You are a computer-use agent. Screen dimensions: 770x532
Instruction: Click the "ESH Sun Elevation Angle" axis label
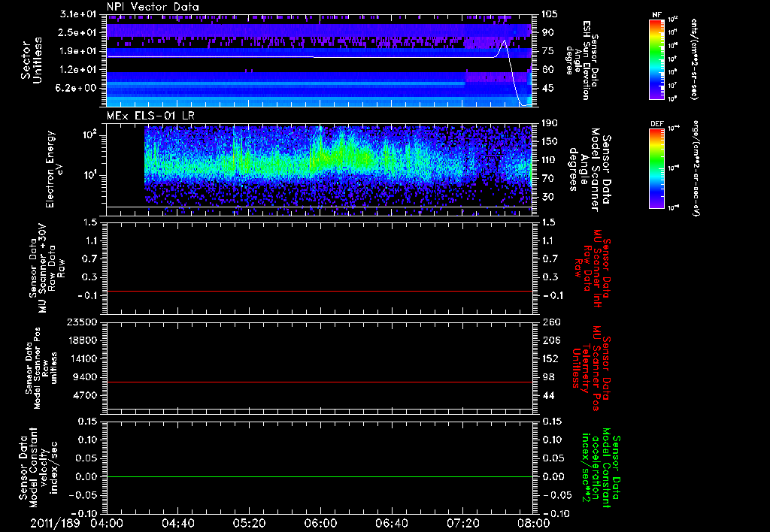[583, 60]
